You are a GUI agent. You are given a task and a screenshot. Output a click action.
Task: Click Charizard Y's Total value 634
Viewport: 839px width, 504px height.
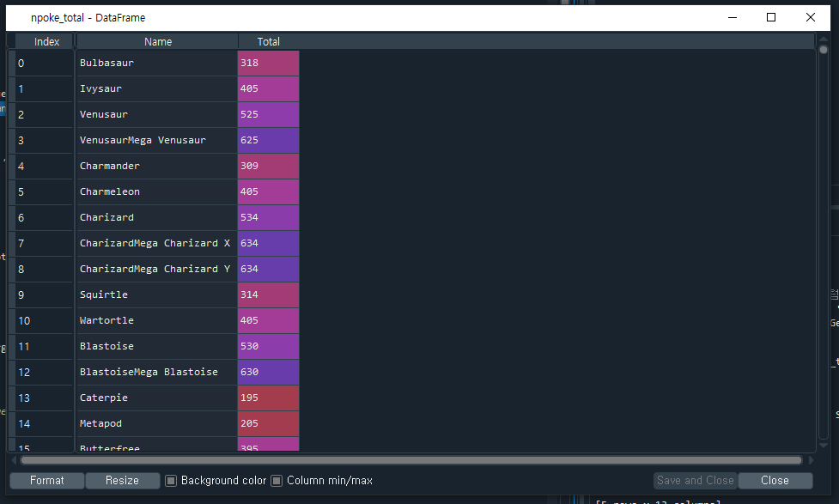point(268,269)
